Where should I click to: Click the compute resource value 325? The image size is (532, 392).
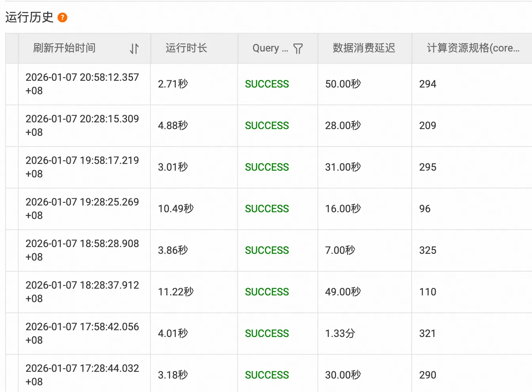(427, 250)
